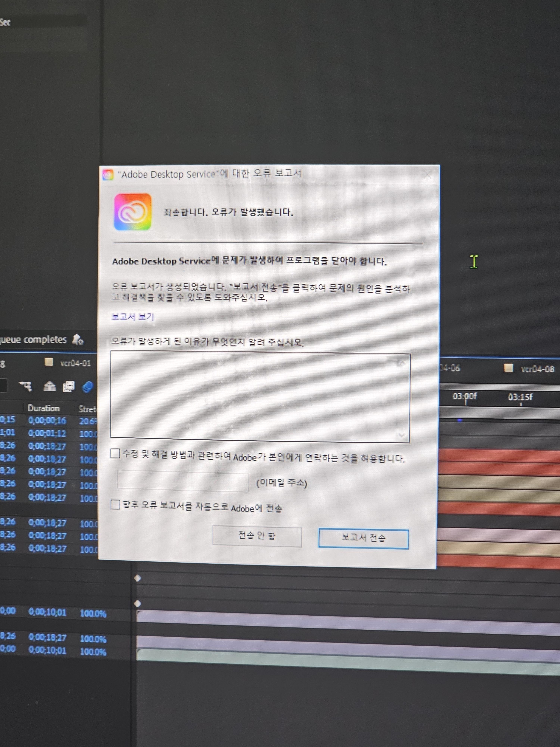Image resolution: width=560 pixels, height=747 pixels.
Task: Click the 0;00;00;16 duration value
Action: pyautogui.click(x=47, y=420)
